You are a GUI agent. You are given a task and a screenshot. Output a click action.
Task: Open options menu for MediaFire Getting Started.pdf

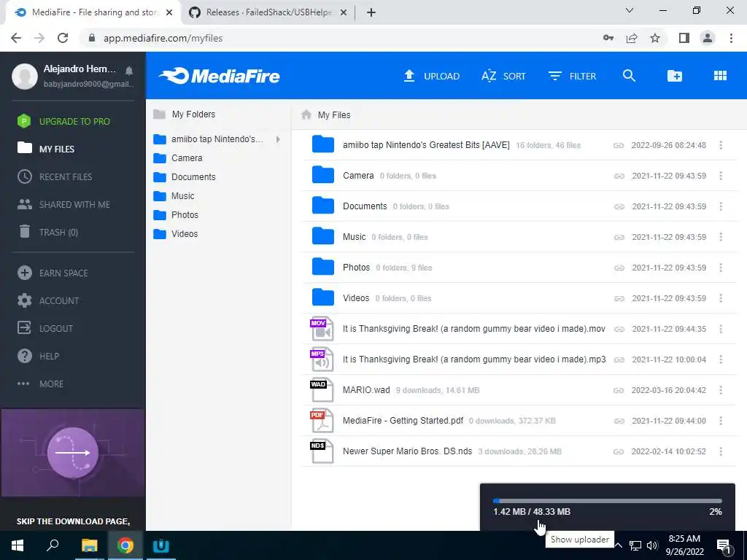[x=721, y=421]
